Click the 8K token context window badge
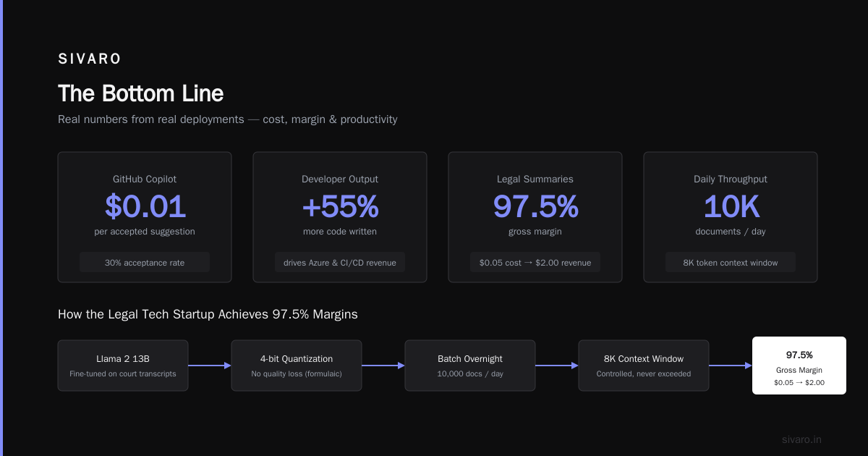The image size is (868, 456). (731, 263)
